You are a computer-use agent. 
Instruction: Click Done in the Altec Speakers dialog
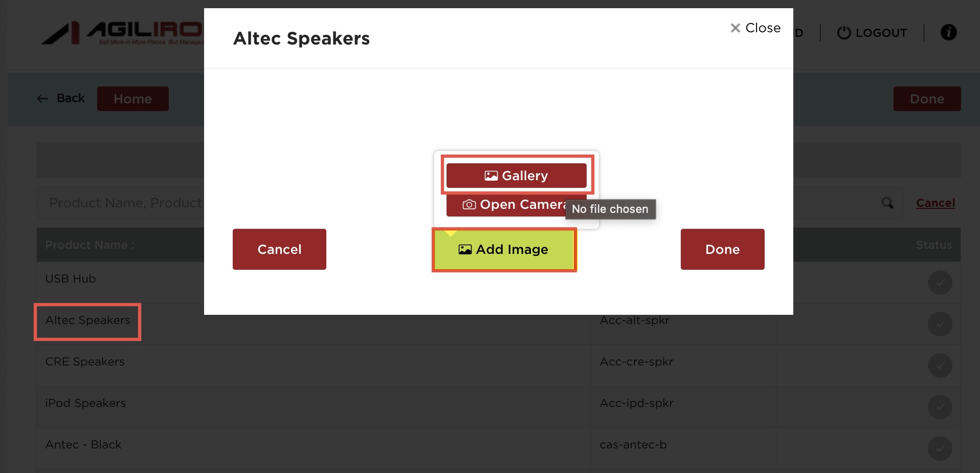click(722, 249)
